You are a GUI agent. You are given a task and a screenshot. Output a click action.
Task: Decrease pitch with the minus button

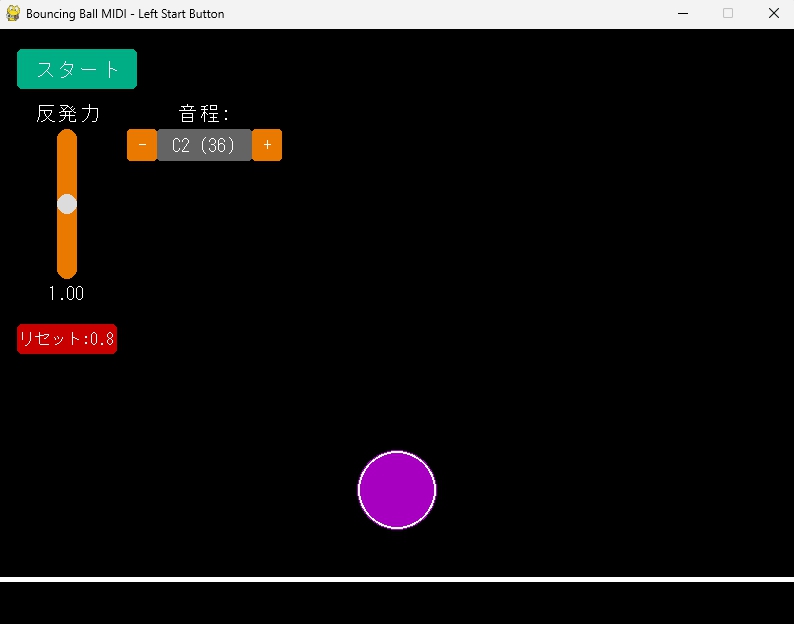pos(142,145)
